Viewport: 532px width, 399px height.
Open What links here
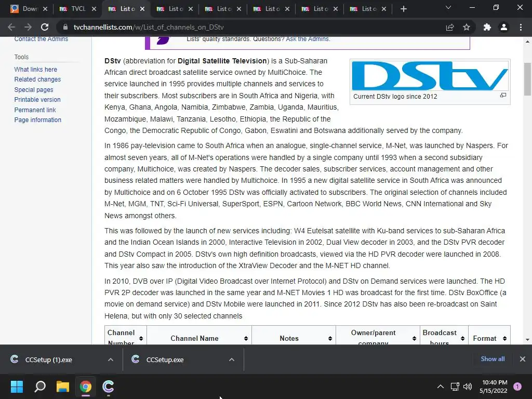(36, 69)
